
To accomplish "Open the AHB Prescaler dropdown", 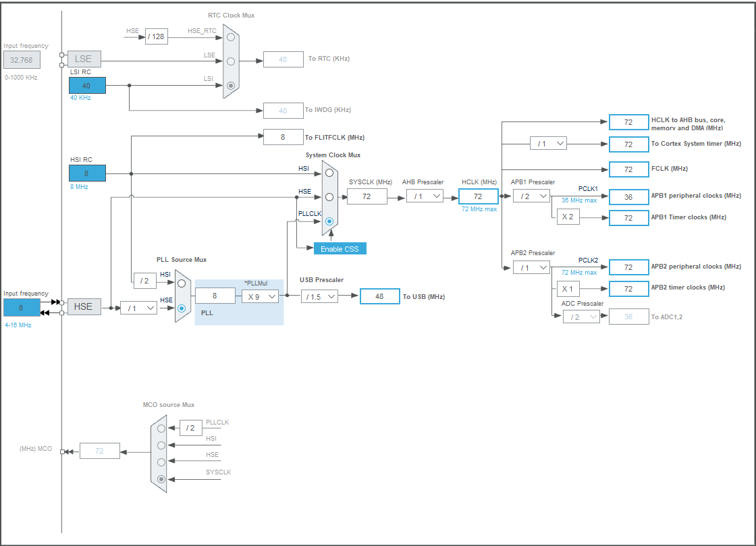I will pos(425,196).
